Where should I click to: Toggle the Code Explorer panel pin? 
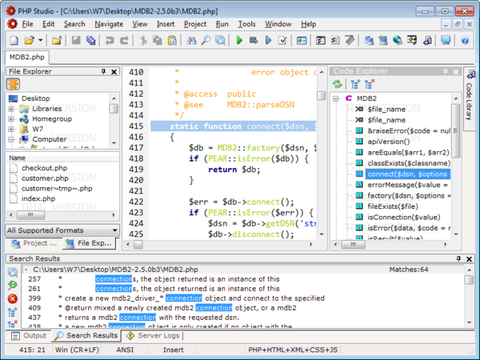pos(446,71)
